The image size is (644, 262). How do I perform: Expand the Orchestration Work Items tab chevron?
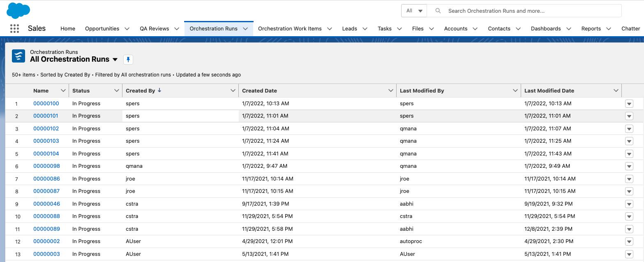tap(330, 29)
